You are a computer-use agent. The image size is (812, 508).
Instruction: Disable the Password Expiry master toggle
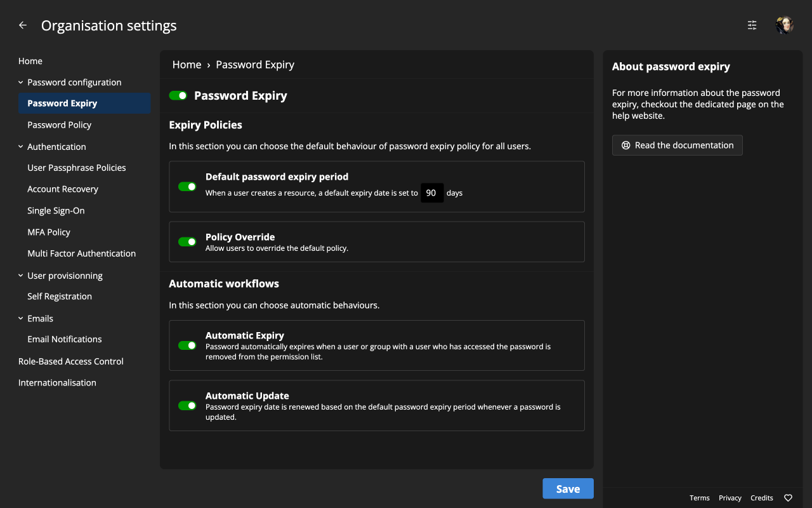click(x=178, y=95)
